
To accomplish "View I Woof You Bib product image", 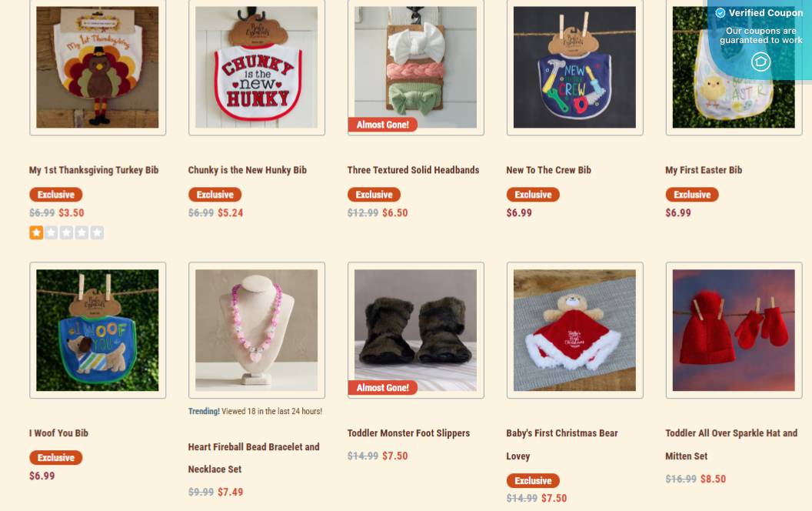I will coord(98,330).
